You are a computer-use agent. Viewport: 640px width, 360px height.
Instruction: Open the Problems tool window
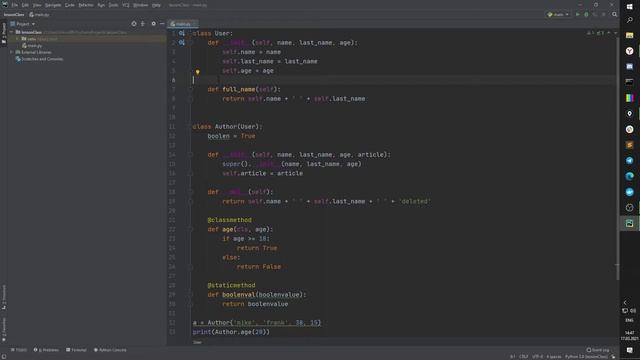47,350
